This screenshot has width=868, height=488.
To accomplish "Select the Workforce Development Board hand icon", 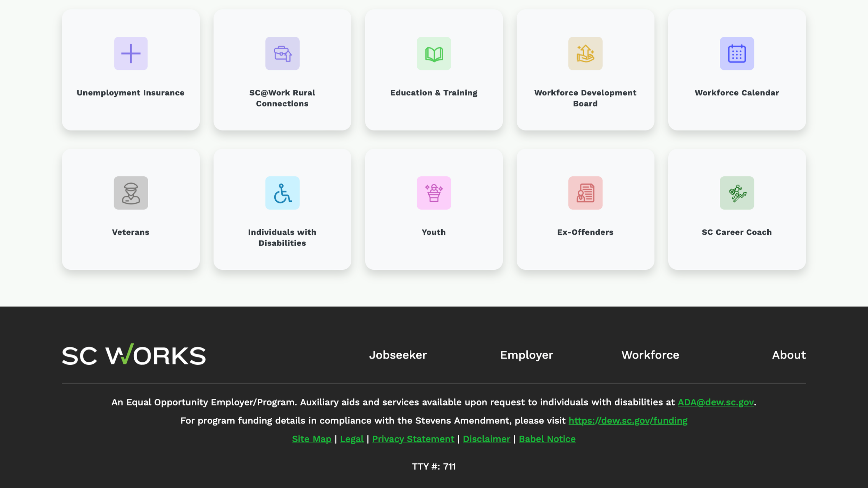I will [585, 53].
